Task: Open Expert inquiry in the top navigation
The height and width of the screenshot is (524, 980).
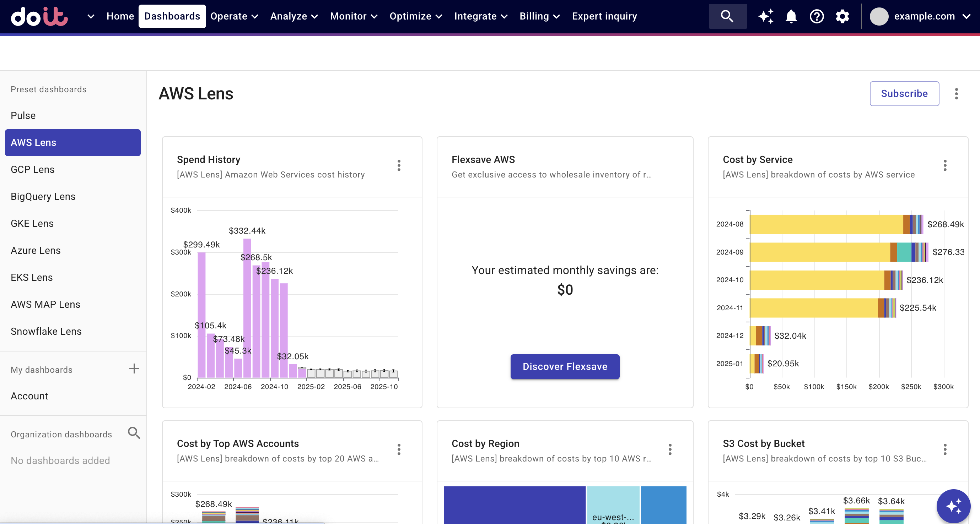Action: (604, 16)
